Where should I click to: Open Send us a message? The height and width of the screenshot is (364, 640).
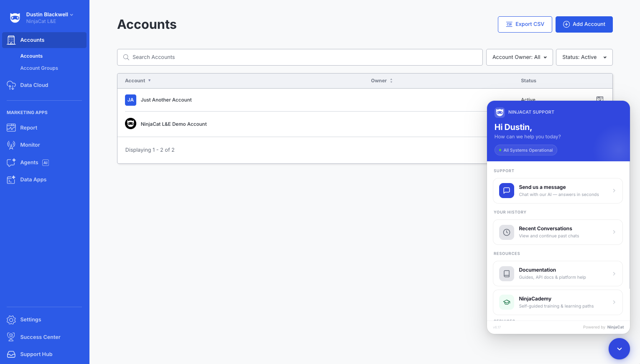pos(558,191)
